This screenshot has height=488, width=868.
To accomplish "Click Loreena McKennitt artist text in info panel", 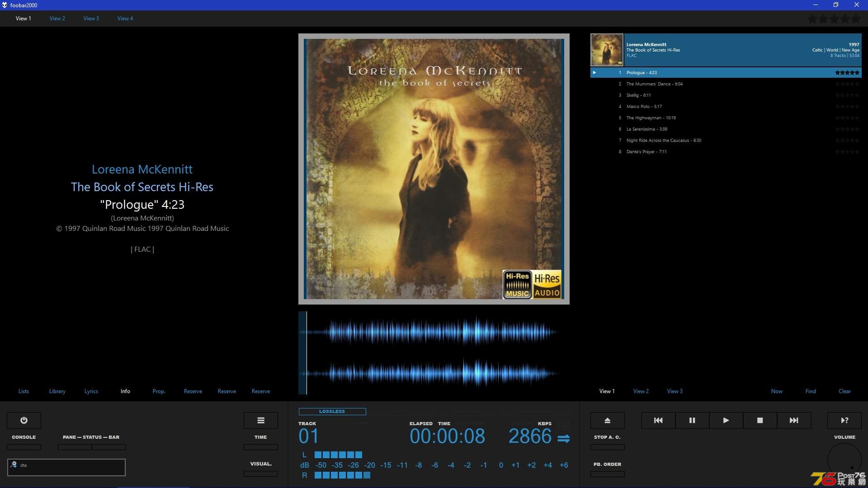I will click(x=142, y=169).
